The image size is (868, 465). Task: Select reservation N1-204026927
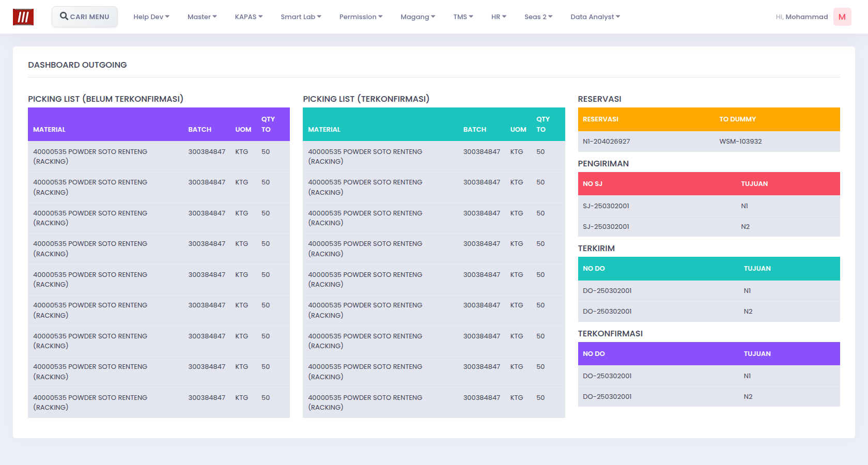(606, 142)
